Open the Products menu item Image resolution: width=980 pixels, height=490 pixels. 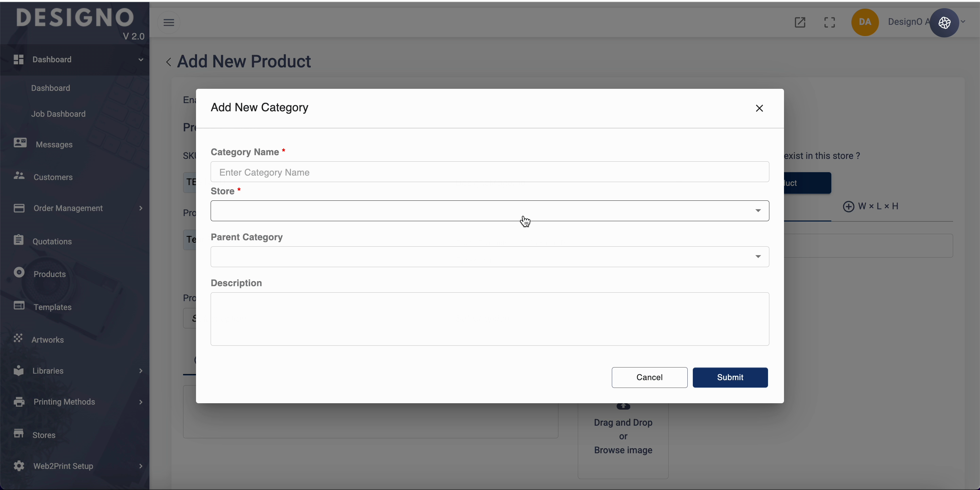(49, 274)
